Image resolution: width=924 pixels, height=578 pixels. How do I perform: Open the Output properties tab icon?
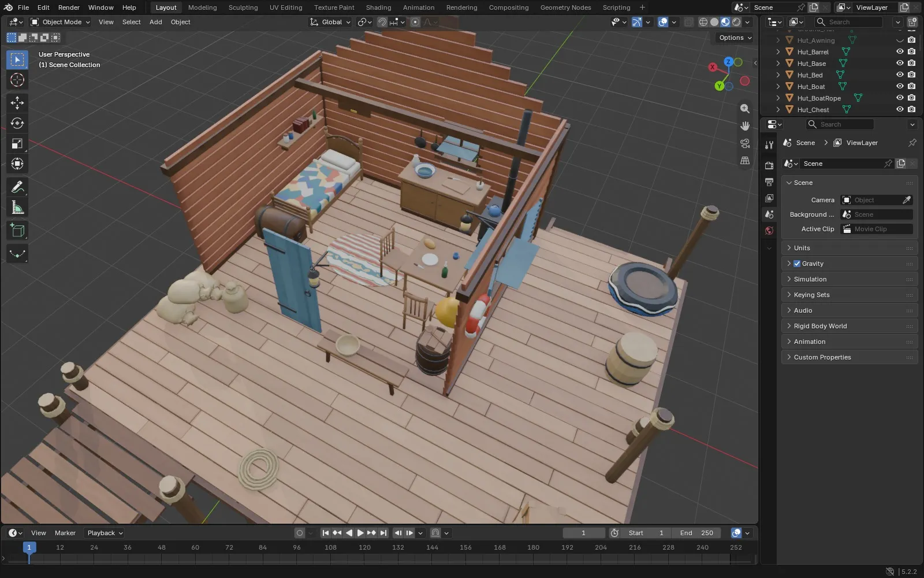(x=769, y=182)
